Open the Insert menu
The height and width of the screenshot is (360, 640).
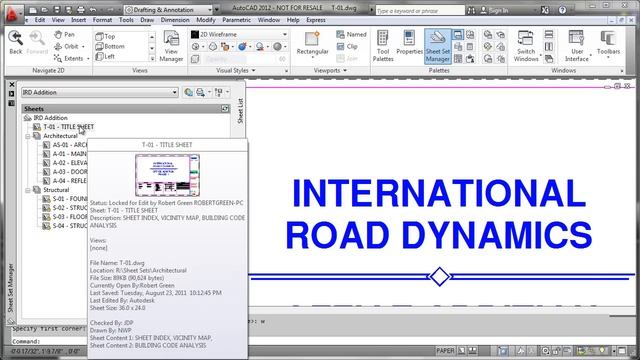pyautogui.click(x=78, y=20)
